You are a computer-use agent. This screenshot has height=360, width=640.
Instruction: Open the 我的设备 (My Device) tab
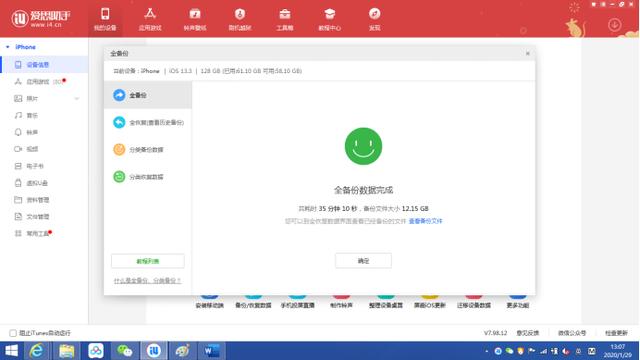(x=105, y=19)
